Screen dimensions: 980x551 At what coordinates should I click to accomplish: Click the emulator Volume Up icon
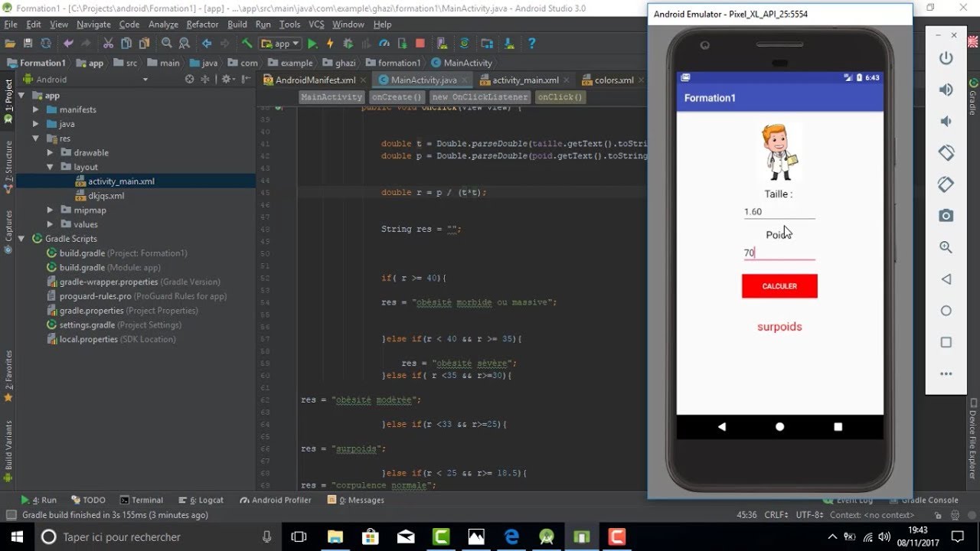pyautogui.click(x=946, y=90)
